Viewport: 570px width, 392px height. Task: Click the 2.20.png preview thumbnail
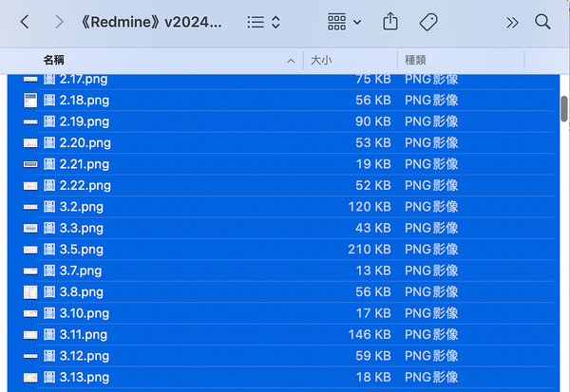pyautogui.click(x=30, y=142)
